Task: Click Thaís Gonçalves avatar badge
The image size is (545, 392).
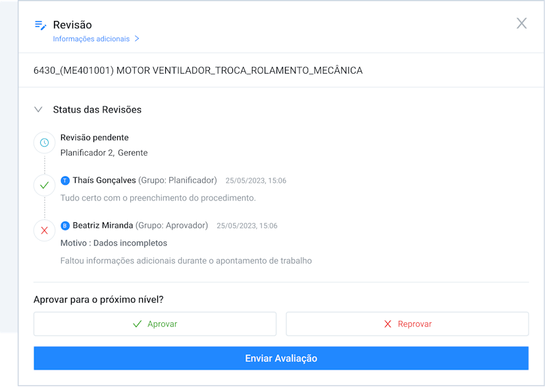Action: 65,181
